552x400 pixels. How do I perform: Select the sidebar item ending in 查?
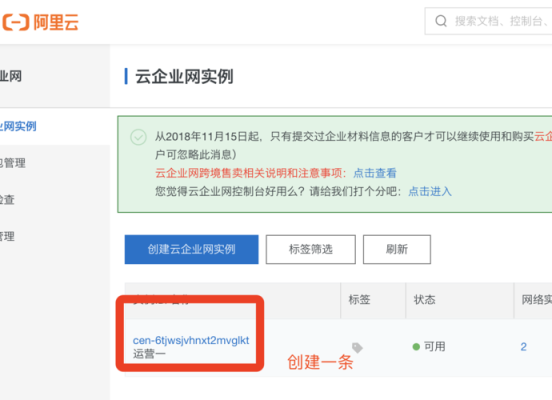tap(7, 200)
